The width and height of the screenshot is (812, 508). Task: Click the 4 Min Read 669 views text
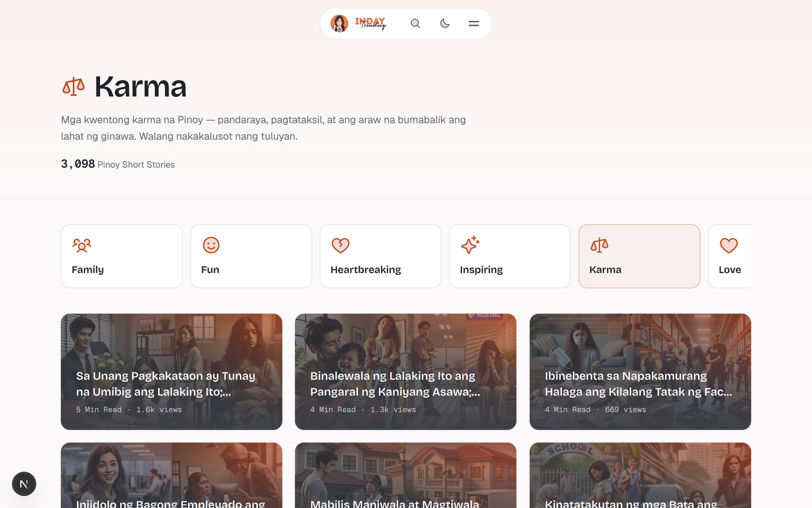(595, 410)
